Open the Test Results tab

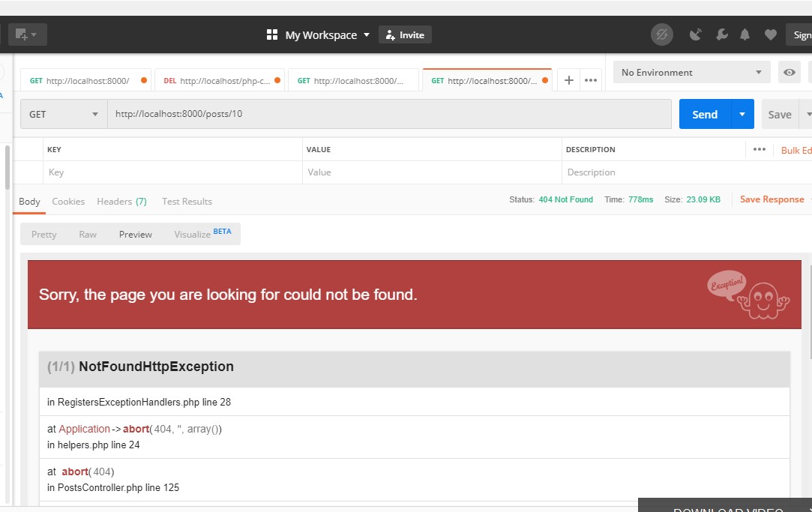point(187,202)
